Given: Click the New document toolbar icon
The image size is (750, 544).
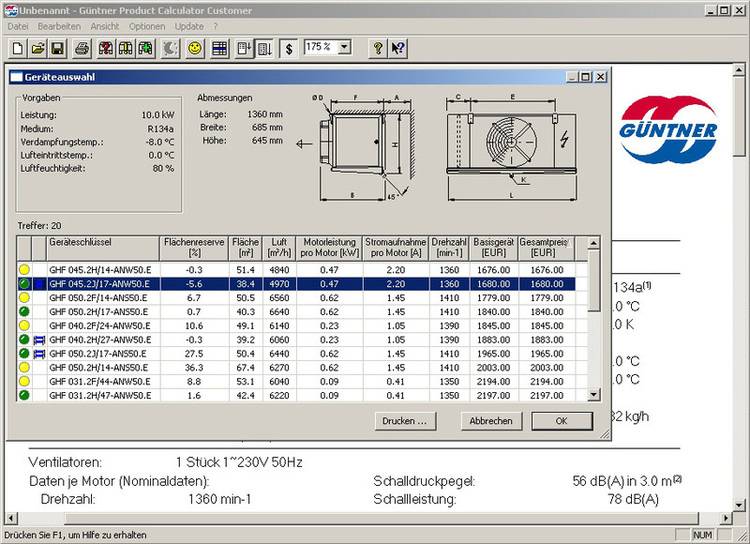Looking at the screenshot, I should (x=18, y=48).
